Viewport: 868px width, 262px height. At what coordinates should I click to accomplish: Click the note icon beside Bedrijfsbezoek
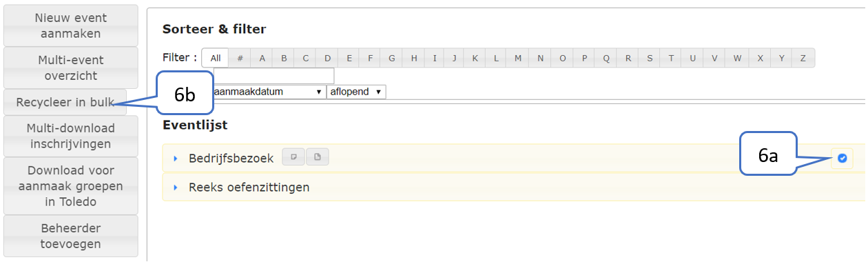[x=293, y=157]
